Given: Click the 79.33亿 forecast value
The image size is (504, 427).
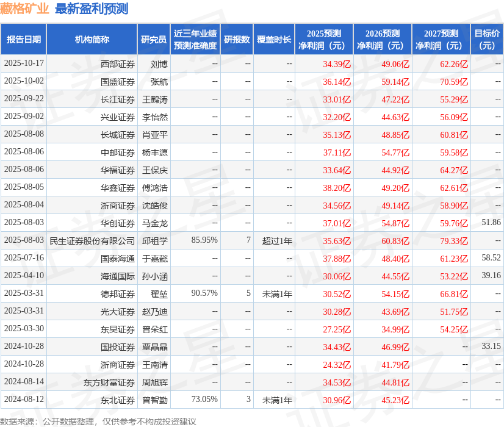Looking at the screenshot, I should point(454,241).
